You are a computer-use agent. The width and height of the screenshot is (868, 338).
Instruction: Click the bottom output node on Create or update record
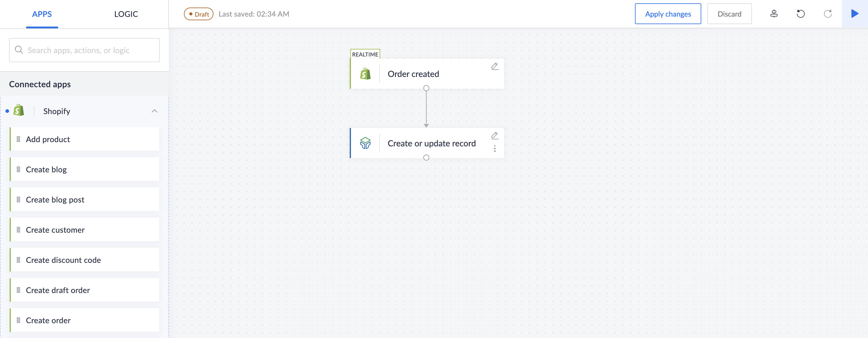426,158
